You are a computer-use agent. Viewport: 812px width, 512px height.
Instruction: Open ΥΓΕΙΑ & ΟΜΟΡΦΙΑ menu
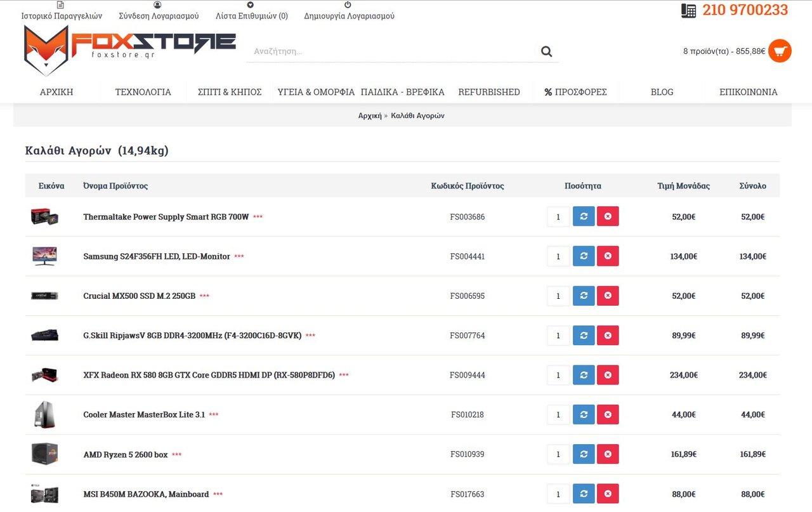(316, 92)
